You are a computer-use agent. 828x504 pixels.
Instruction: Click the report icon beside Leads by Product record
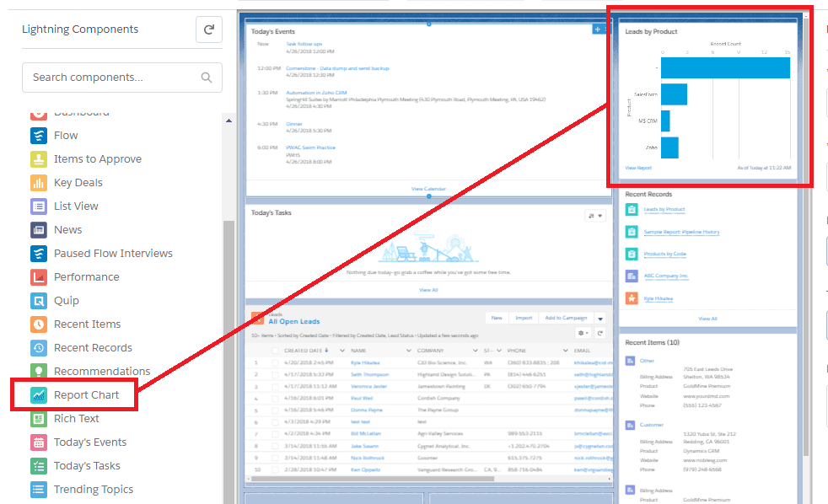632,210
